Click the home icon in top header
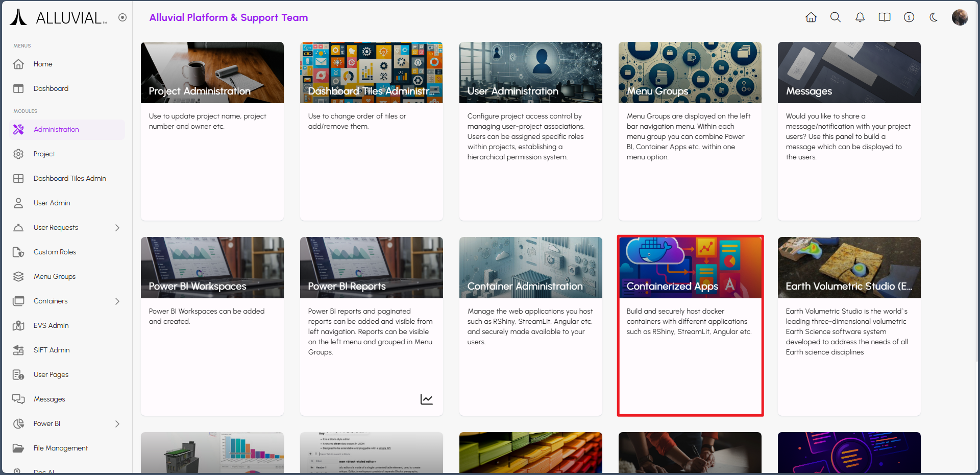980x475 pixels. (811, 17)
